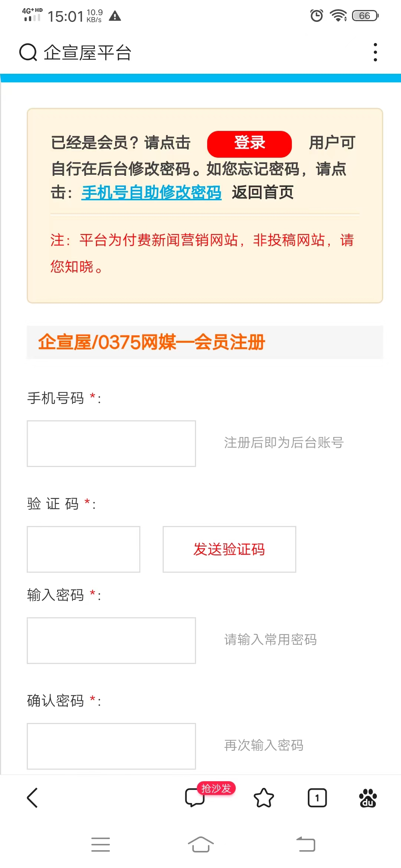Click the red 登录 button
The image size is (401, 868).
tap(250, 144)
